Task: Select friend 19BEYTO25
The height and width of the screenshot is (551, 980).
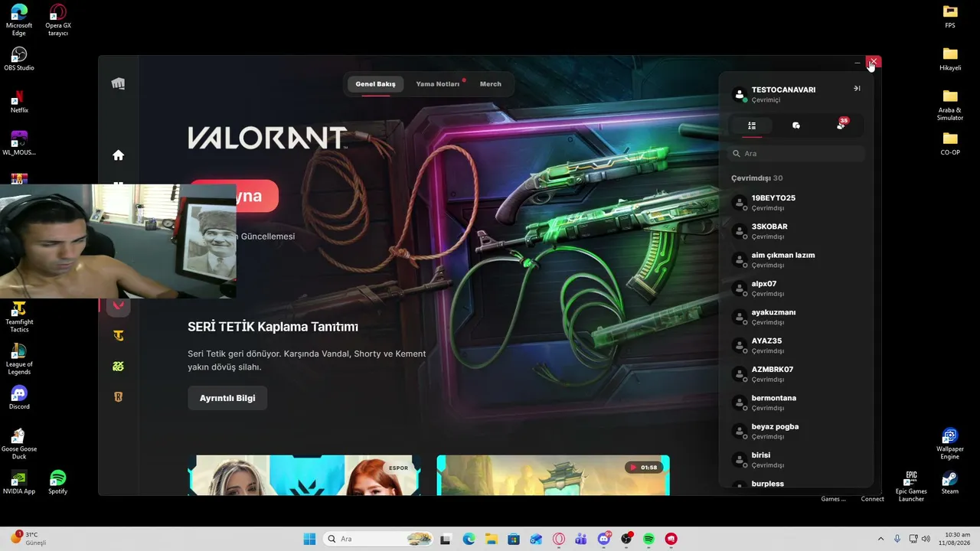Action: [x=796, y=202]
